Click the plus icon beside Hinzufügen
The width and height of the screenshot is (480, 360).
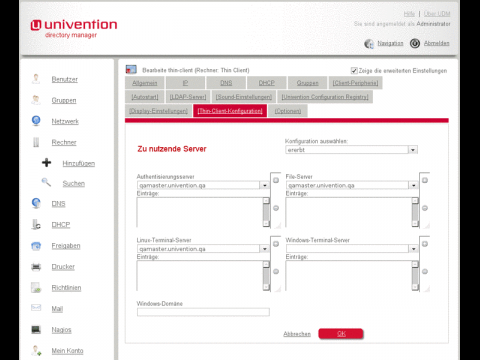[x=47, y=163]
